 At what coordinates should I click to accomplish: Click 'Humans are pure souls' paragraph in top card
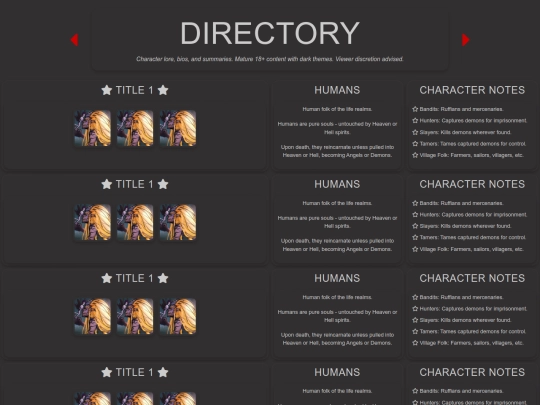(x=337, y=128)
